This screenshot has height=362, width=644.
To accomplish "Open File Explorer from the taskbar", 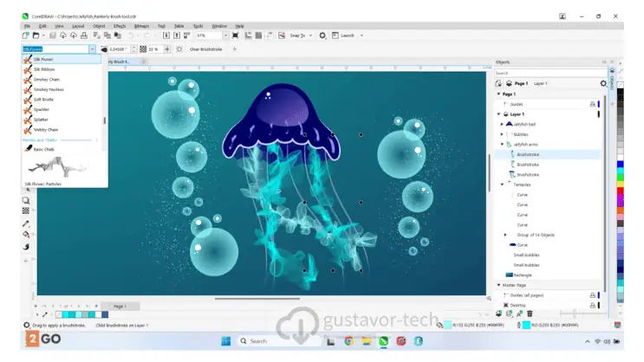I will click(367, 341).
